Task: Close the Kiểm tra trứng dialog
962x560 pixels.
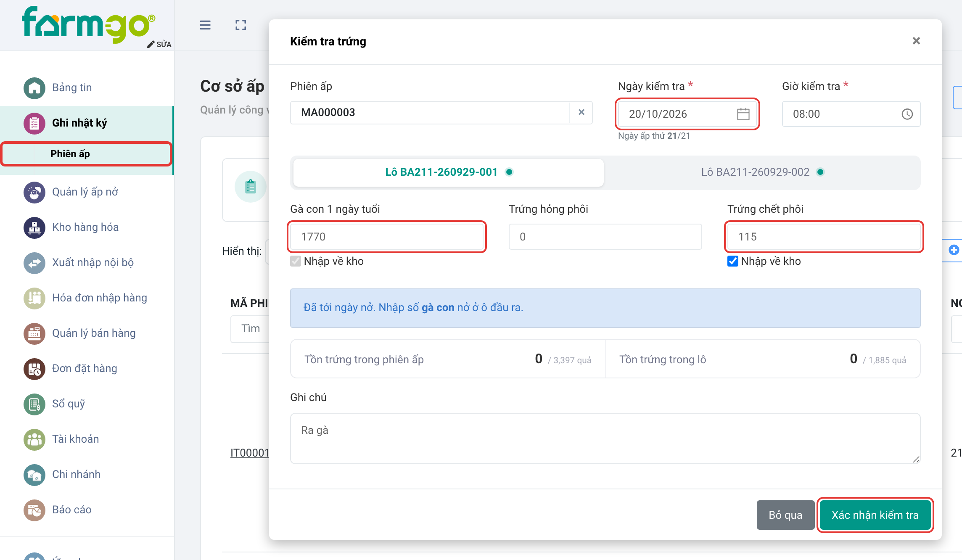Action: click(916, 41)
